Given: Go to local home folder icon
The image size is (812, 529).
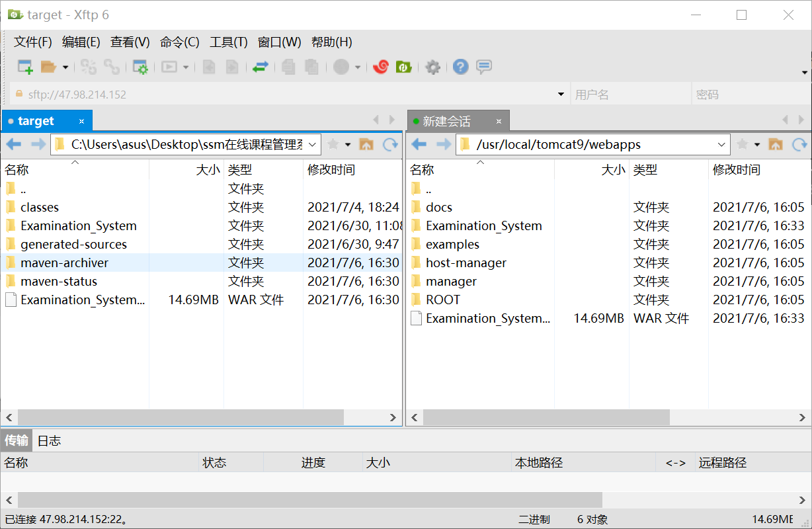Looking at the screenshot, I should point(366,144).
